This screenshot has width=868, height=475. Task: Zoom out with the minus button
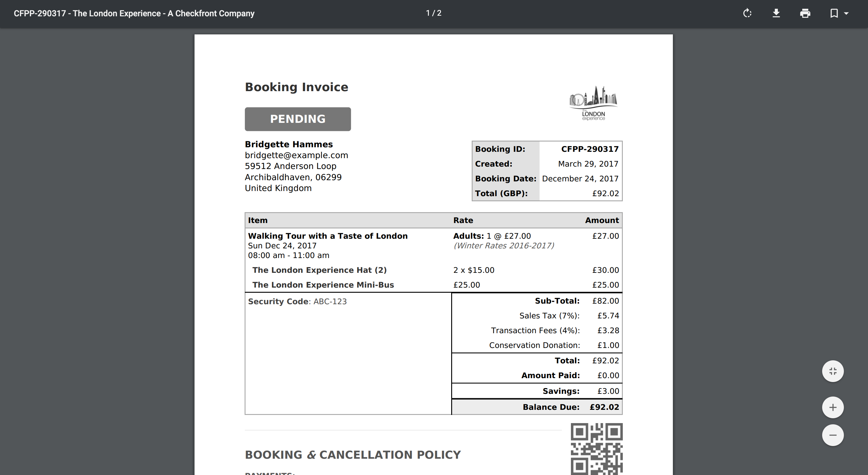click(x=833, y=435)
